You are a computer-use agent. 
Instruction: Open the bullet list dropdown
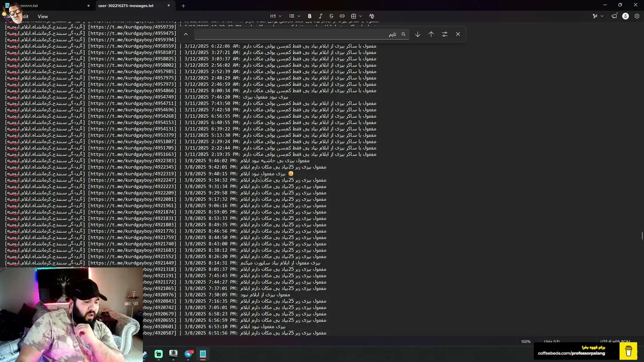pyautogui.click(x=295, y=16)
